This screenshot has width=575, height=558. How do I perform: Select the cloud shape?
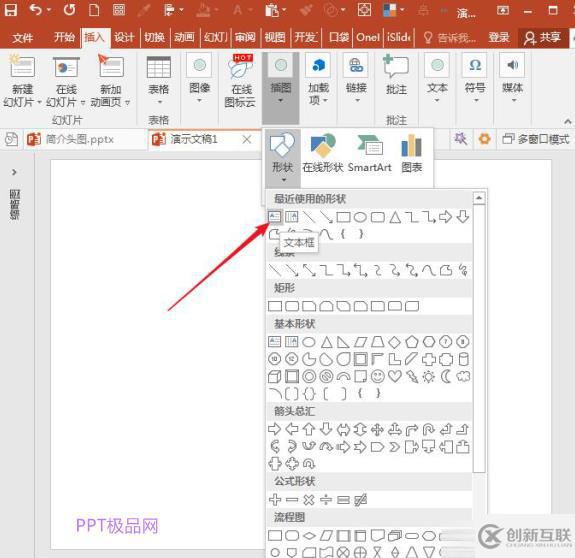pos(463,376)
